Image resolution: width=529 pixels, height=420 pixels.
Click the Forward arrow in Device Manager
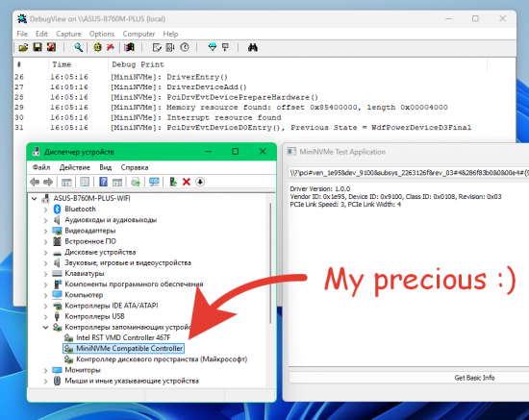tap(48, 182)
